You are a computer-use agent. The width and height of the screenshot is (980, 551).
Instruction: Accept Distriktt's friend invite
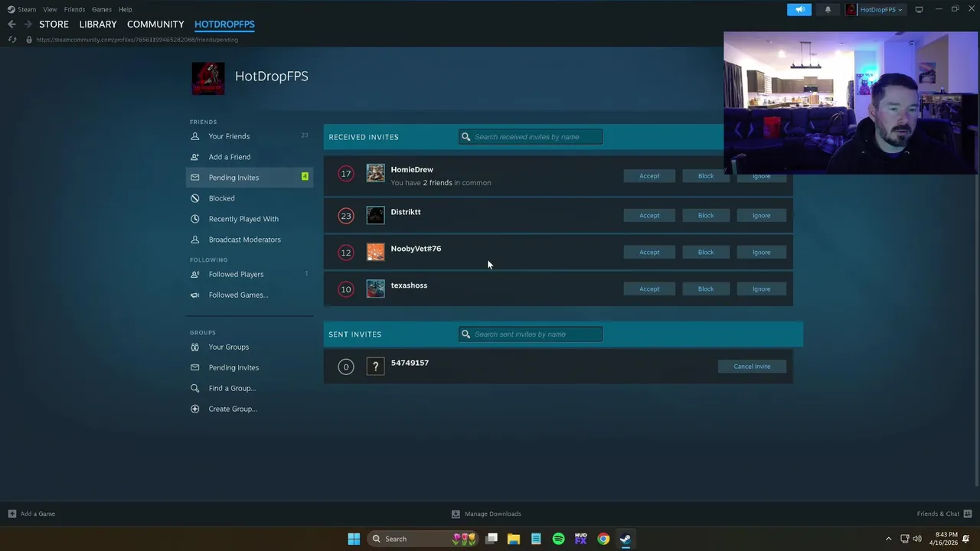[x=649, y=216]
